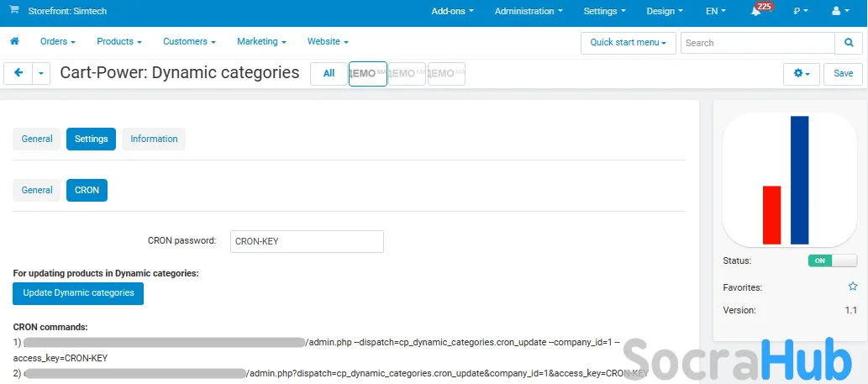Click the add-on bar chart logo
868x384 pixels.
(790, 180)
